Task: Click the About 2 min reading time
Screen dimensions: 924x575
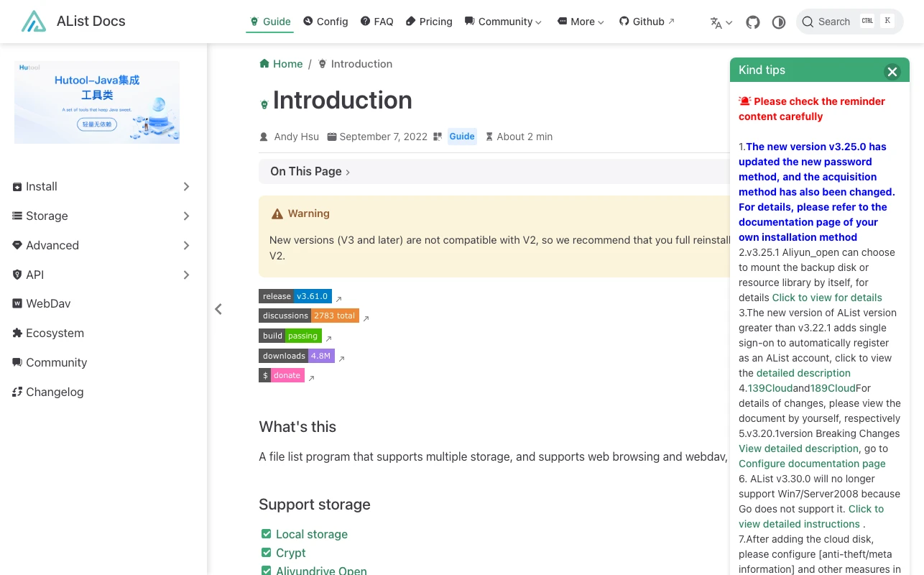Action: [x=525, y=137]
